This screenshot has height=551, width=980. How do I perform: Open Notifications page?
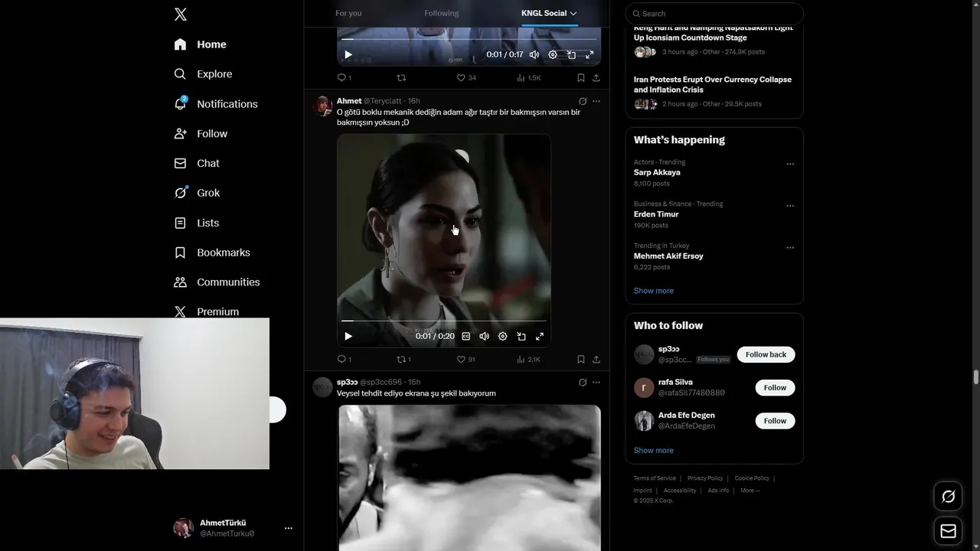pyautogui.click(x=215, y=104)
